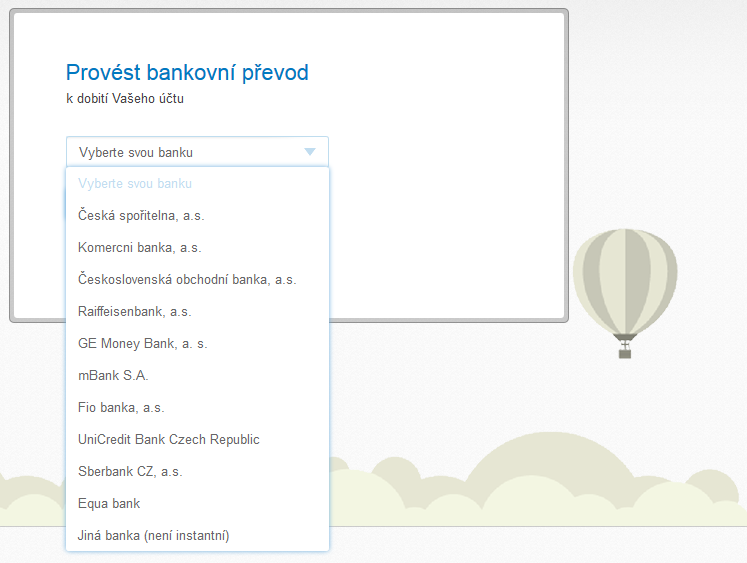Choose Česká spořitelna, a.s. from the list
Image resolution: width=747 pixels, height=563 pixels.
click(x=197, y=215)
